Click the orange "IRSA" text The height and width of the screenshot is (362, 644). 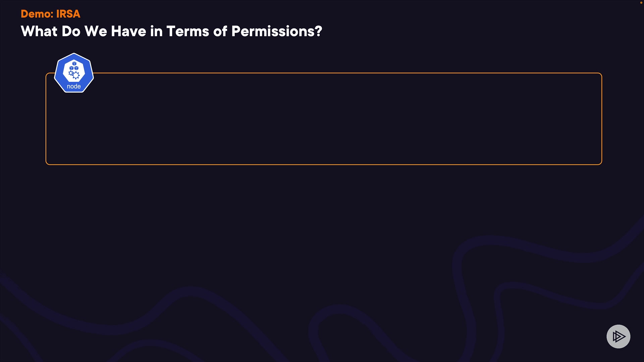pos(68,14)
